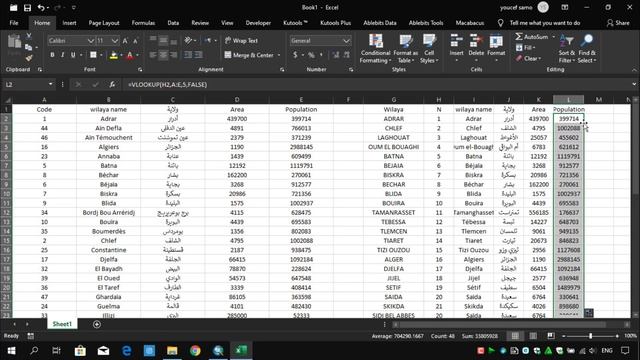Toggle Bold formatting
This screenshot has width=640, height=360.
pos(52,55)
